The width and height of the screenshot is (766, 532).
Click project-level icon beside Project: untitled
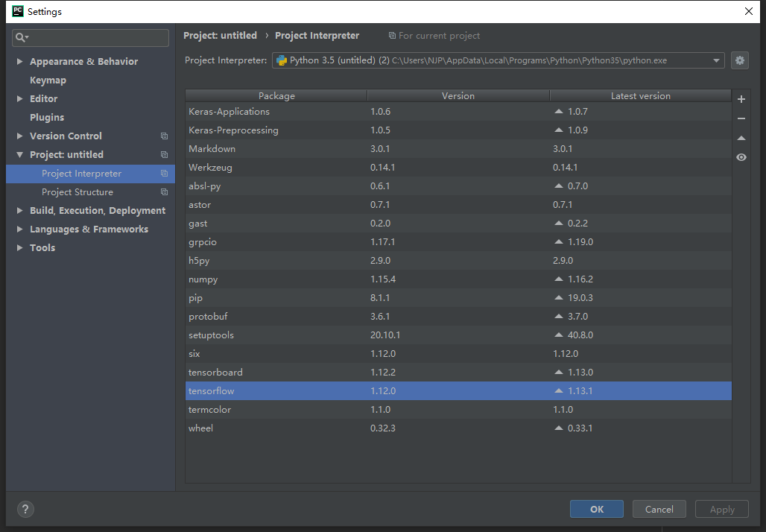point(164,155)
